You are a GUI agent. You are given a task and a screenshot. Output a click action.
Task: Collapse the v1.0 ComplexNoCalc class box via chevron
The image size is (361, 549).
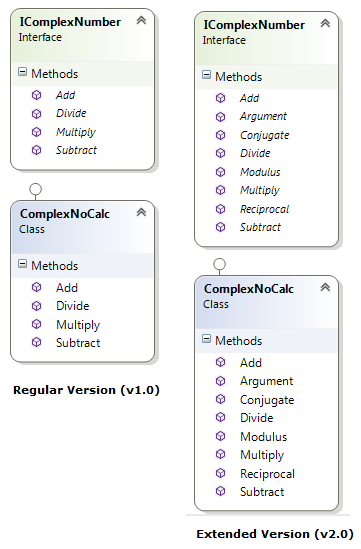(141, 213)
